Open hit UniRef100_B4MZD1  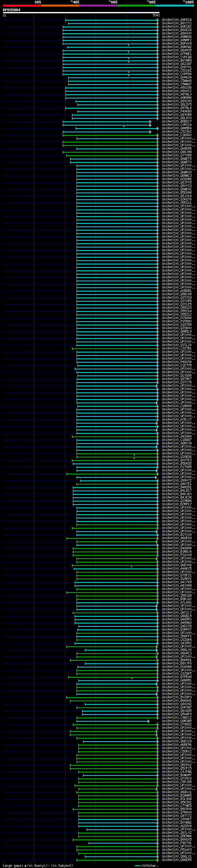pyautogui.click(x=176, y=487)
